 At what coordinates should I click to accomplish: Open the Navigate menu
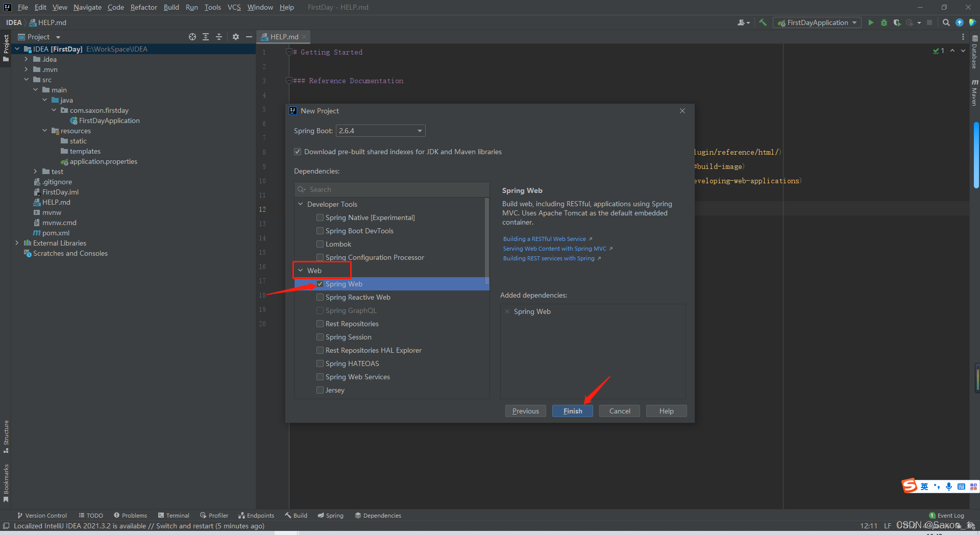click(x=87, y=7)
